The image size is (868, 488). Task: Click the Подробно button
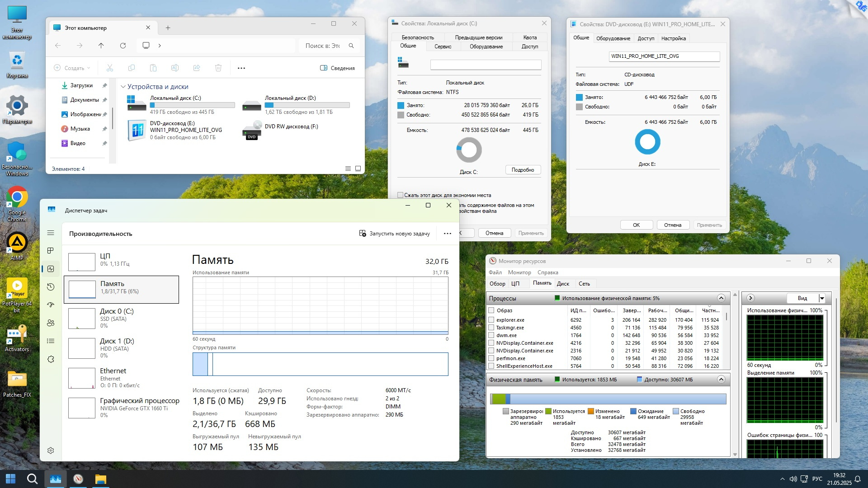pos(523,170)
